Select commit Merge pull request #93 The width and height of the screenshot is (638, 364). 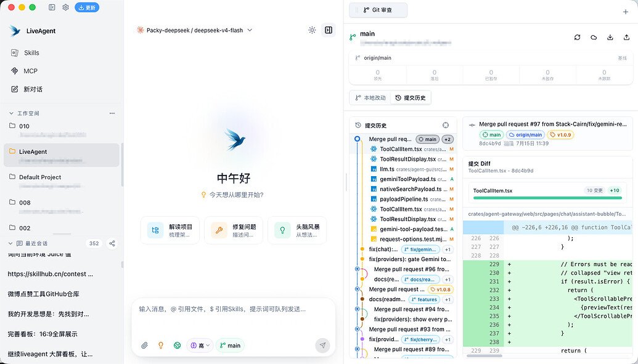[410, 329]
